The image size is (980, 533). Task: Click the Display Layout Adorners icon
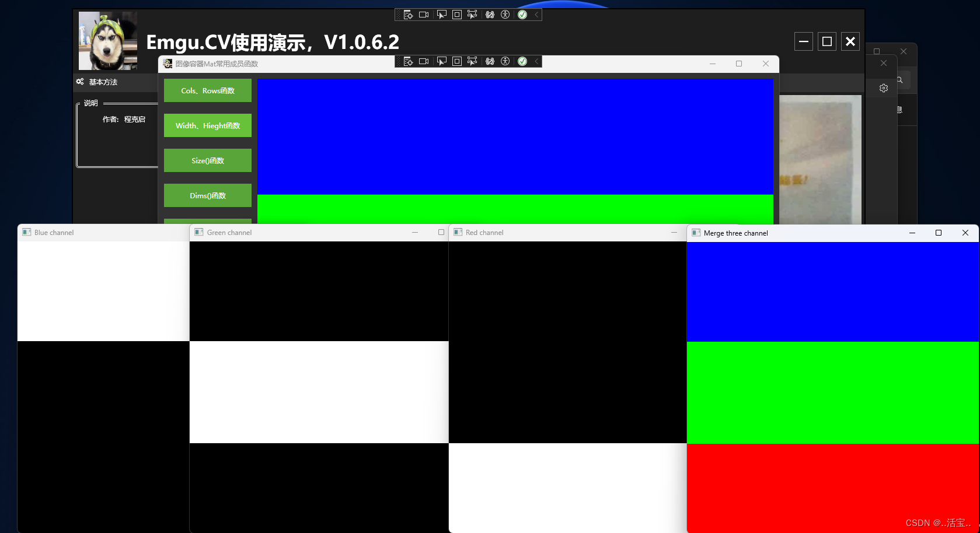coord(456,14)
